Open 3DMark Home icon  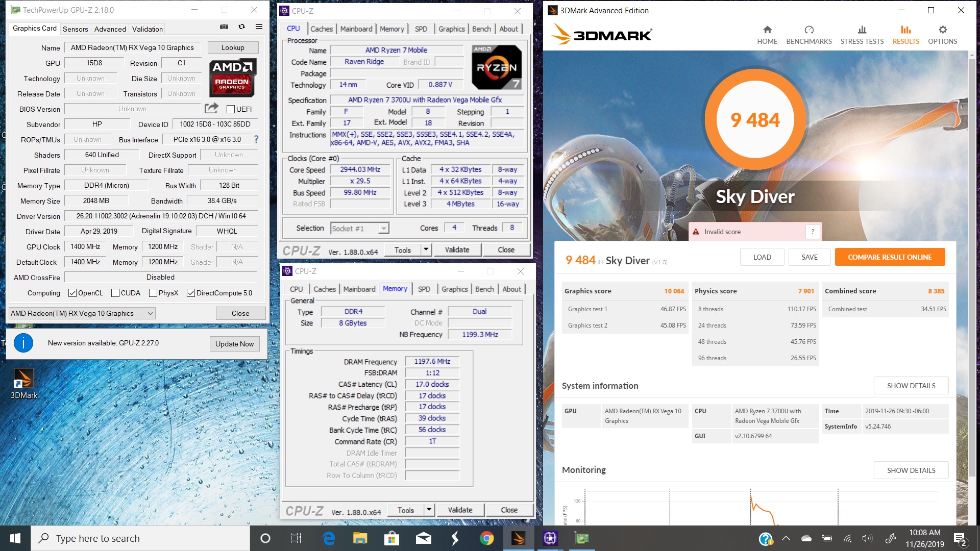767,35
